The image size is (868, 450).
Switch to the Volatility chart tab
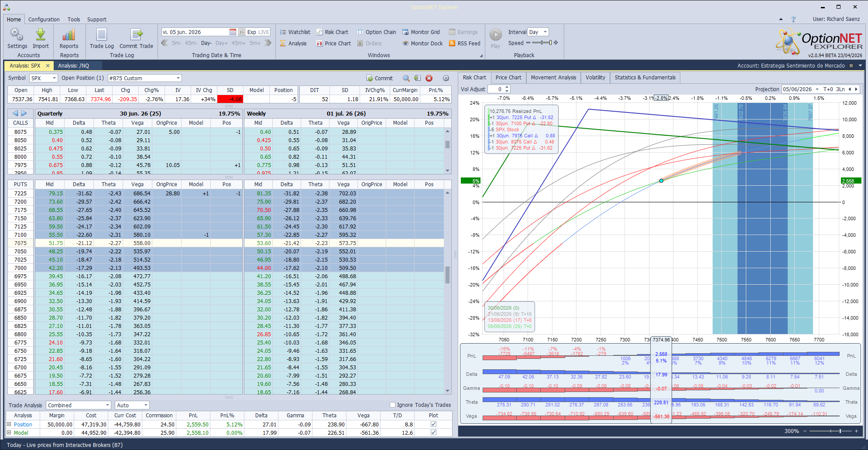[x=595, y=78]
